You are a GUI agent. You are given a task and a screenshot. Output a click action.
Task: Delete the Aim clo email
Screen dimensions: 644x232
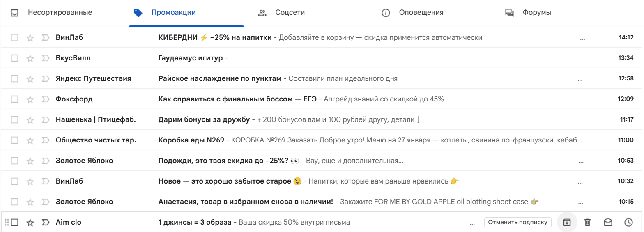click(587, 222)
